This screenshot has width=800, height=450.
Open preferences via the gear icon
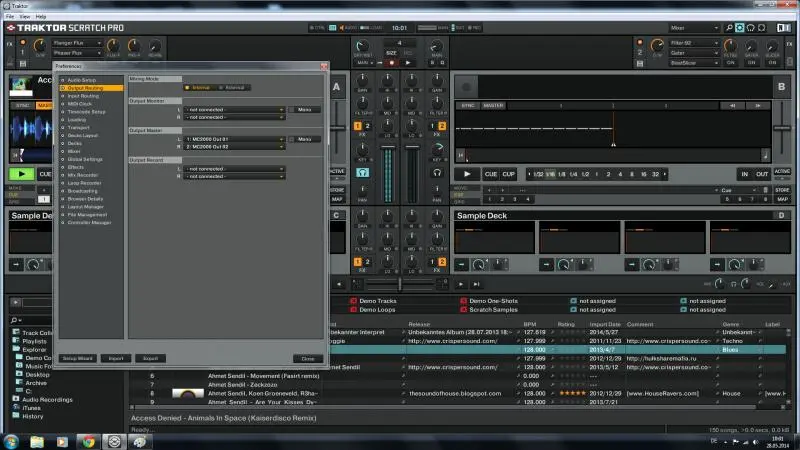(x=740, y=28)
